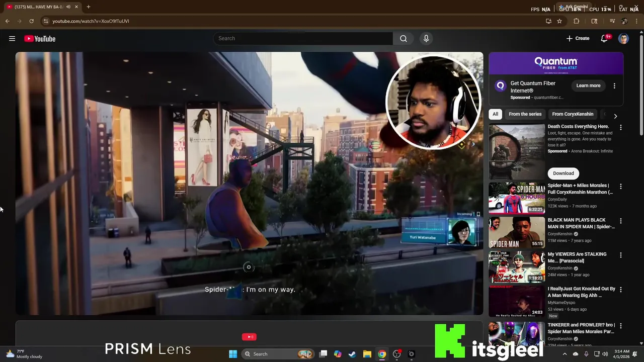Image resolution: width=644 pixels, height=362 pixels.
Task: Open volume control in system tray
Action: (x=605, y=354)
